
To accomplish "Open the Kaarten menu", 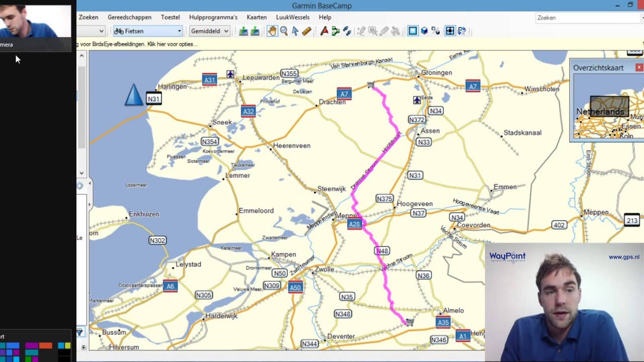I will [257, 17].
